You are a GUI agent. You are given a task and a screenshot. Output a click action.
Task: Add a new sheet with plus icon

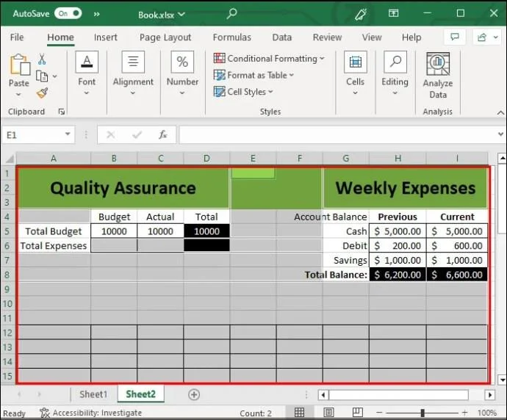tap(194, 394)
